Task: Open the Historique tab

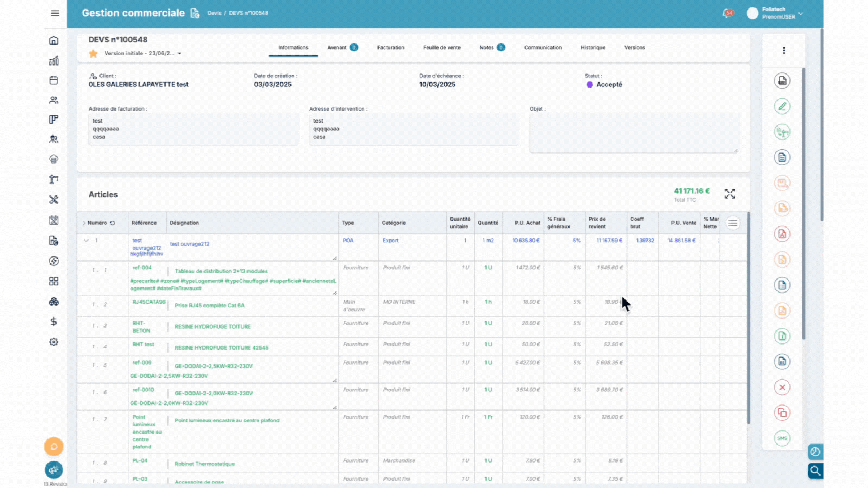Action: (x=593, y=47)
